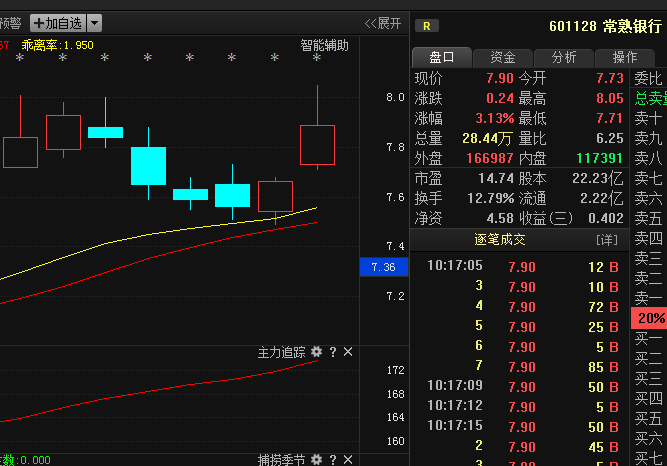Open settings gear for 主力追踪 indicator
The width and height of the screenshot is (667, 466).
[x=316, y=352]
